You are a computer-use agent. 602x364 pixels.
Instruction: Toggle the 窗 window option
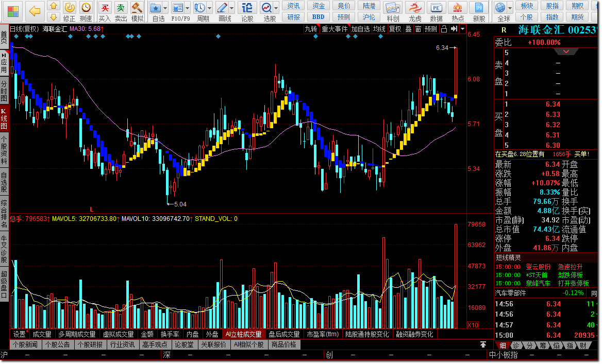pyautogui.click(x=418, y=29)
